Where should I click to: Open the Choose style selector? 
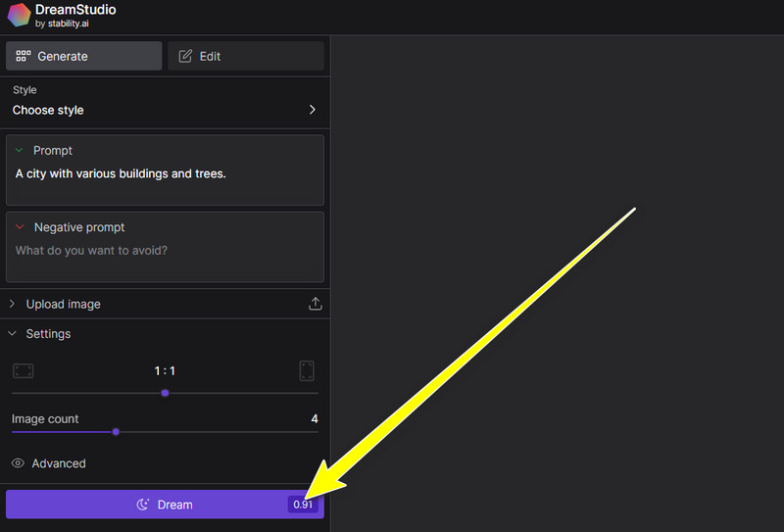164,110
